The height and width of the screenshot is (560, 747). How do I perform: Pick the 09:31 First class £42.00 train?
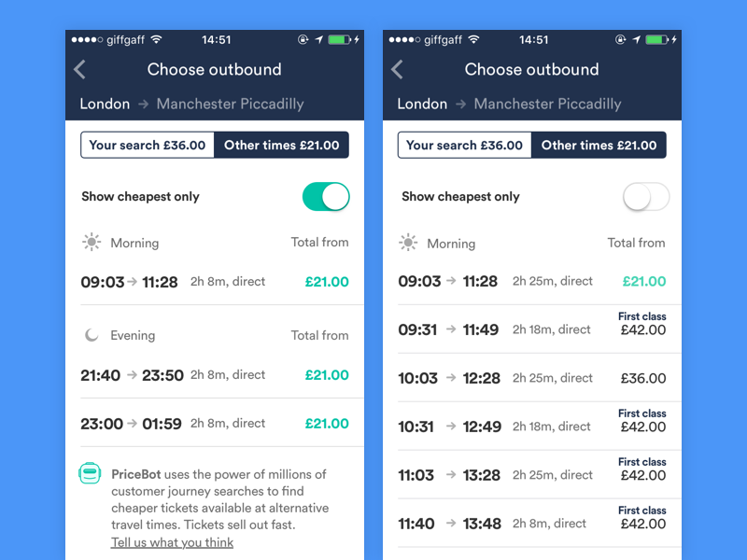(x=531, y=329)
